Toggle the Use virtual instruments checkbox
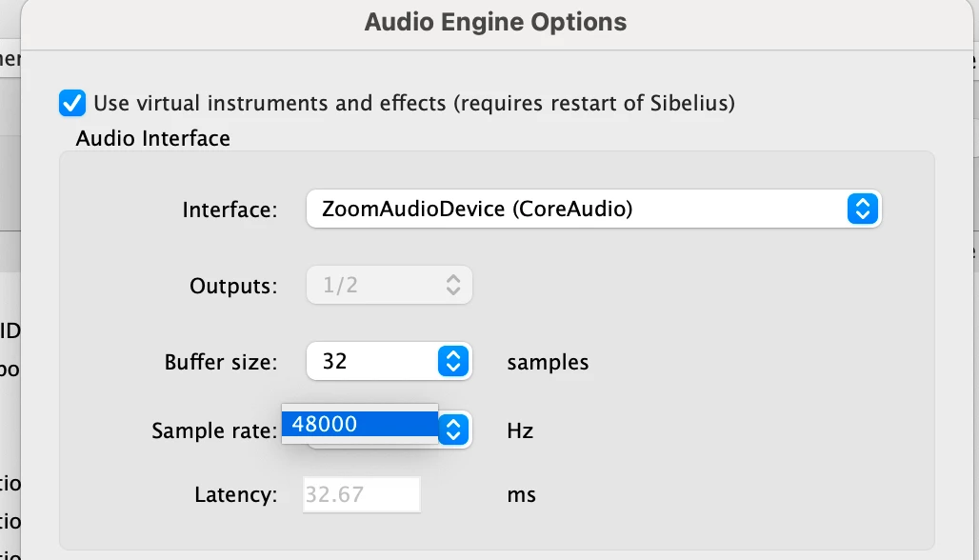This screenshot has width=979, height=560. [71, 102]
